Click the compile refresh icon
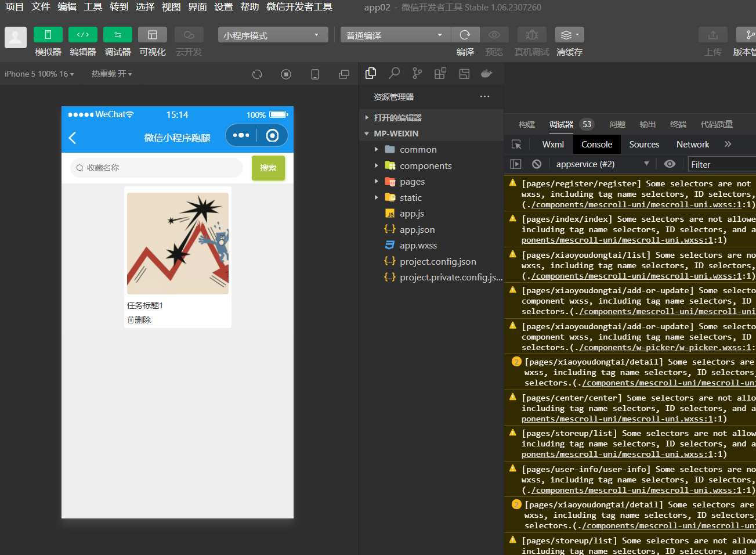The height and width of the screenshot is (555, 756). (x=465, y=35)
